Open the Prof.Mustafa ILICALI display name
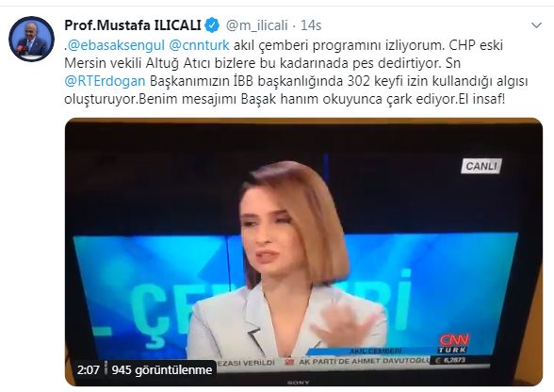This screenshot has height=392, width=554. tap(133, 25)
